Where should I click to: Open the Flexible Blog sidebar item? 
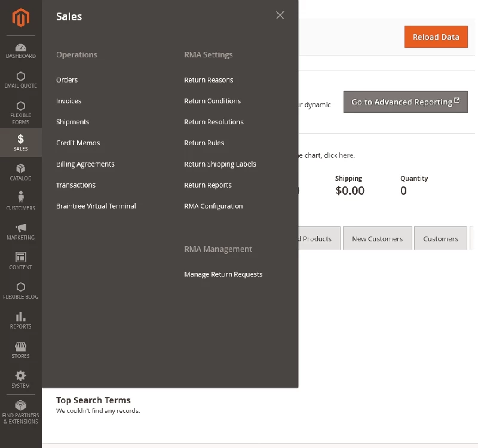pos(21,291)
